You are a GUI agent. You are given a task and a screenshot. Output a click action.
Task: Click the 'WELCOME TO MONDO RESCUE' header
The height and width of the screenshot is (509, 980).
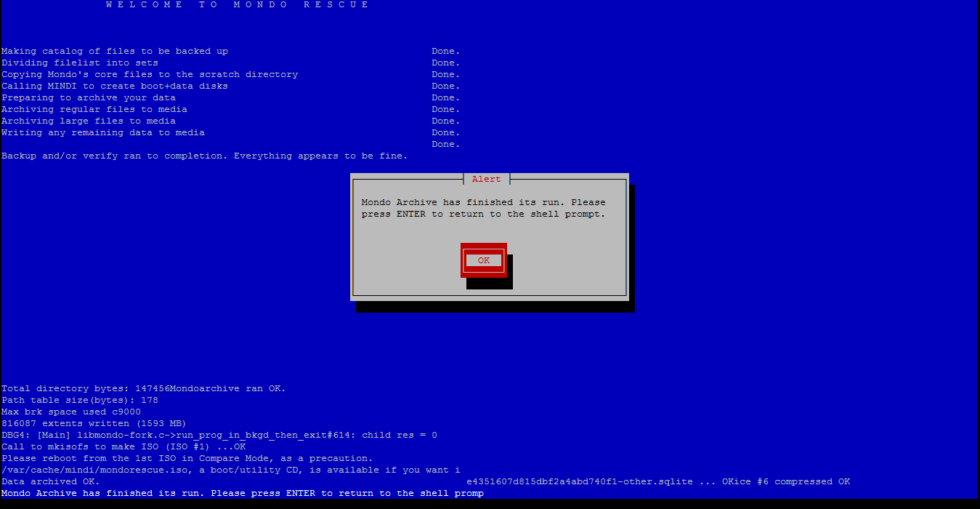point(238,4)
